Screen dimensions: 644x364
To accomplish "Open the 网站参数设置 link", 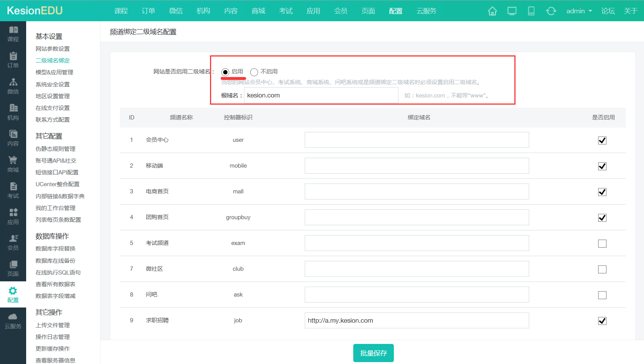I will 53,49.
